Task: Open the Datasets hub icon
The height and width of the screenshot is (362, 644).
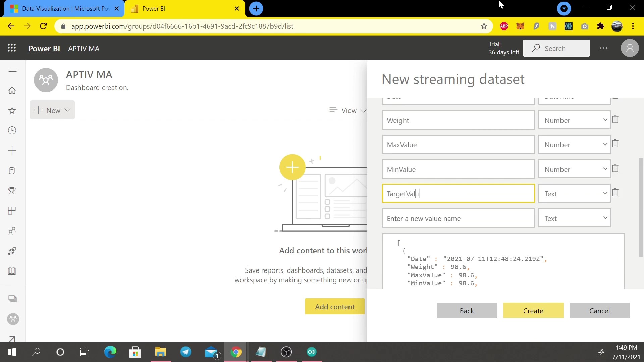Action: 12,171
